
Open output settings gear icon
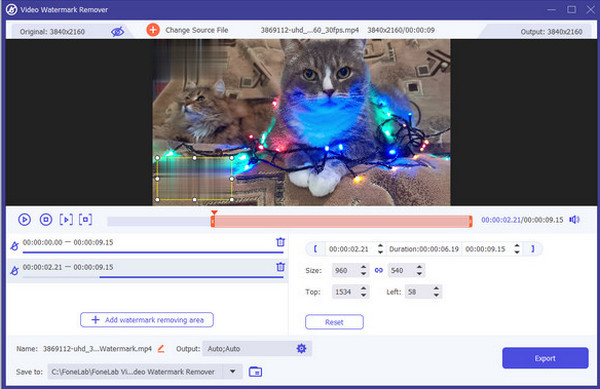click(x=302, y=348)
